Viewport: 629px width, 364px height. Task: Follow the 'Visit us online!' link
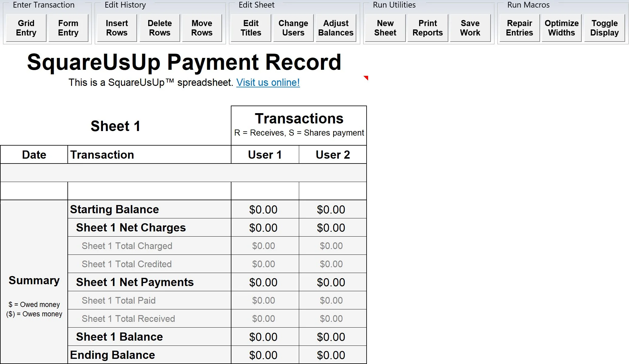tap(268, 83)
